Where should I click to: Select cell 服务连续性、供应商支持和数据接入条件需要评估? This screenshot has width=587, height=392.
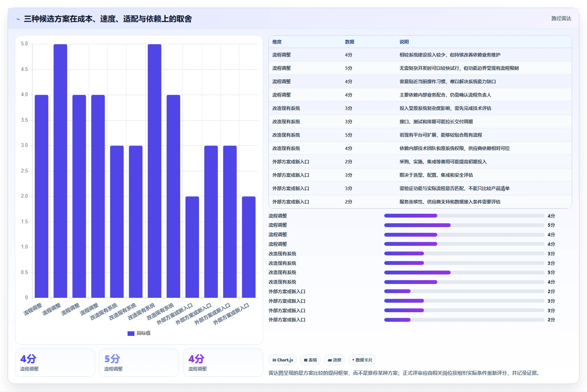coord(450,202)
